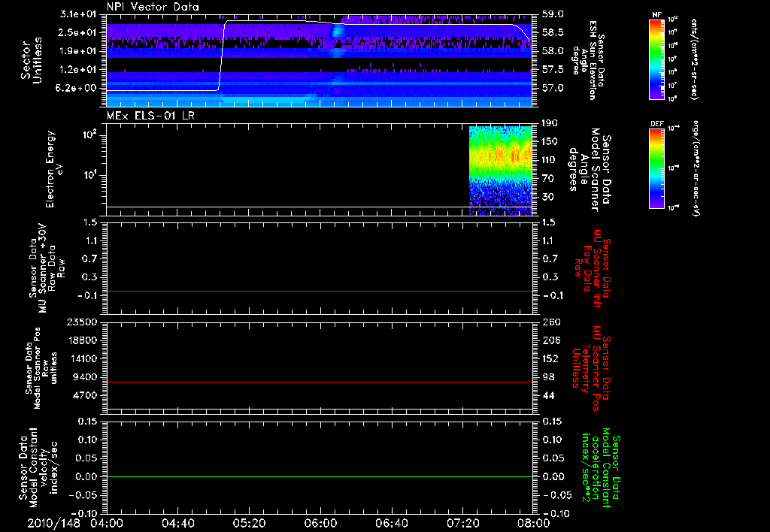Click the 07:20 time axis label
The width and height of the screenshot is (770, 532).
(462, 523)
